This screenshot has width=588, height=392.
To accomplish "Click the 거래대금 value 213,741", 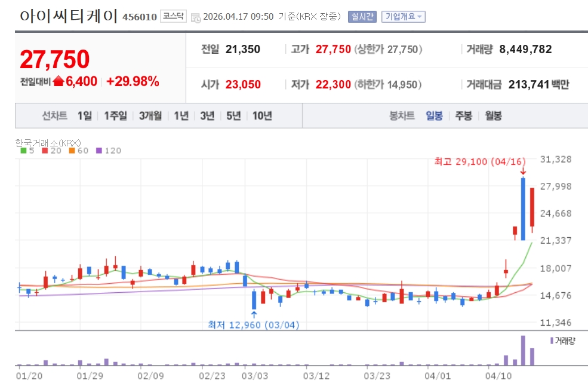I will coord(529,84).
